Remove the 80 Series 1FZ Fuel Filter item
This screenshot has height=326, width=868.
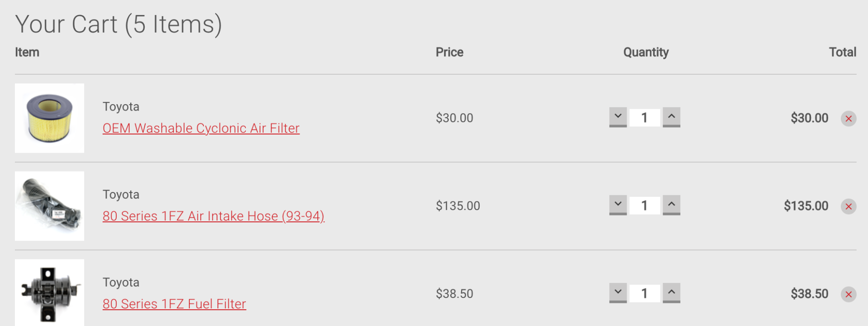(849, 294)
